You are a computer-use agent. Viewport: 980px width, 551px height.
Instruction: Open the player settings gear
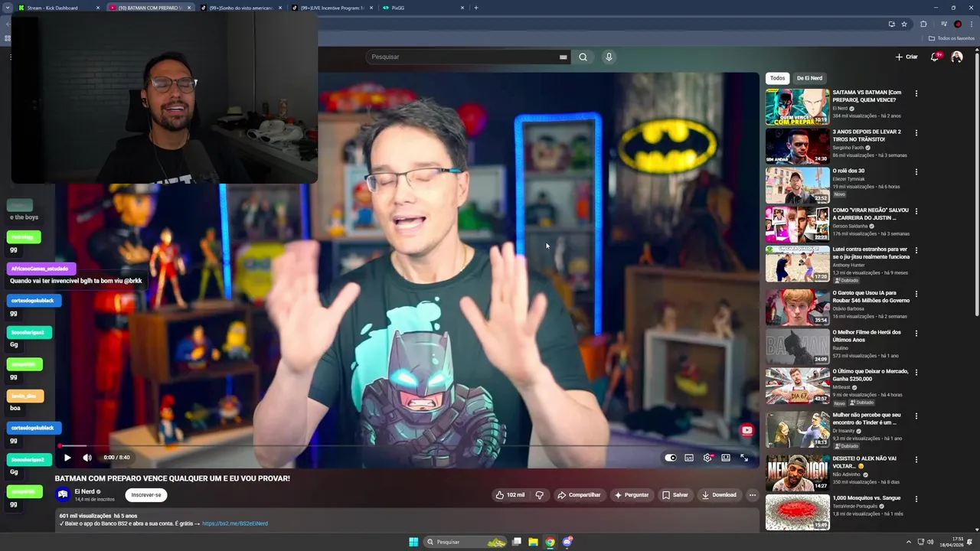[x=707, y=458]
